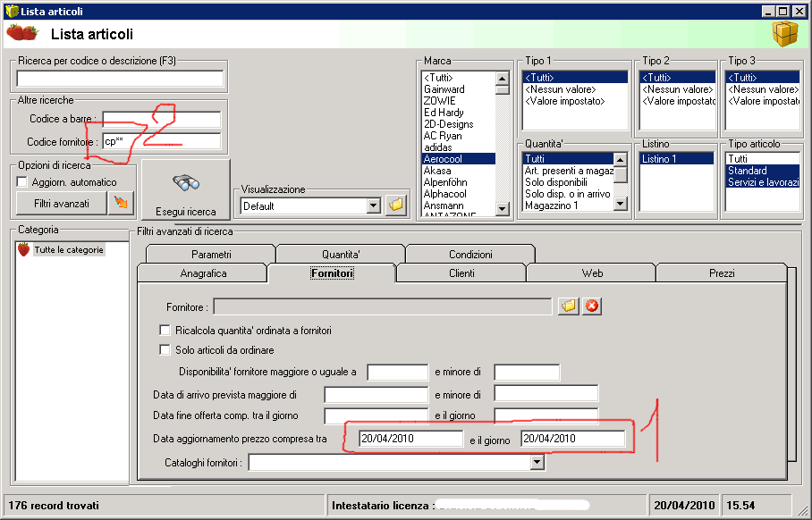The image size is (812, 520).
Task: Select adidas in Marca list
Action: [458, 147]
